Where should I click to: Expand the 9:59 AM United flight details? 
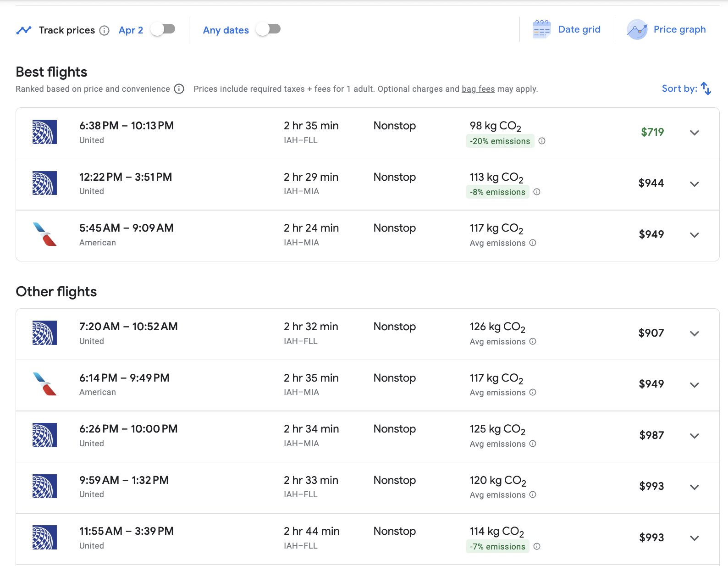tap(695, 487)
